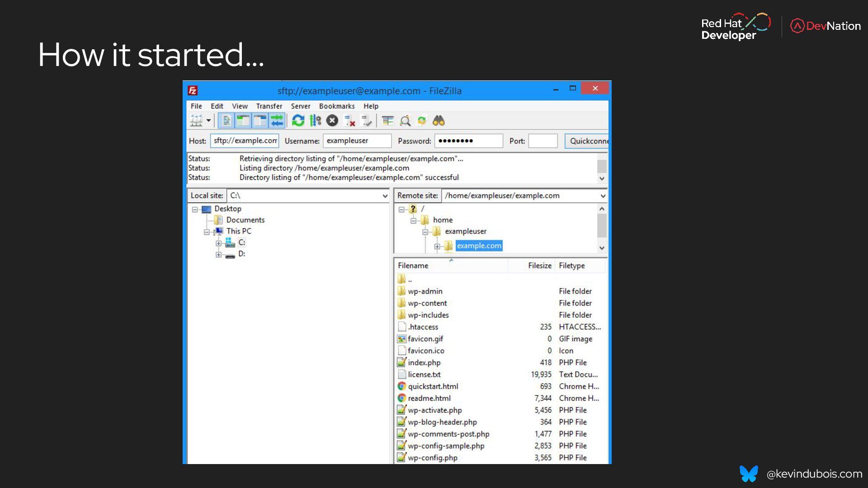
Task: Open Remote site path dropdown
Action: pos(603,196)
